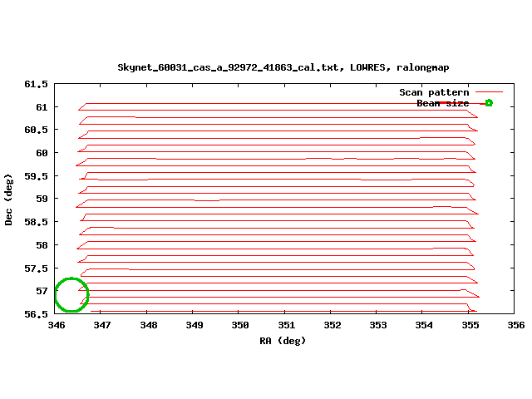Click the 354 RA tick label
532x399 pixels.
tap(424, 325)
